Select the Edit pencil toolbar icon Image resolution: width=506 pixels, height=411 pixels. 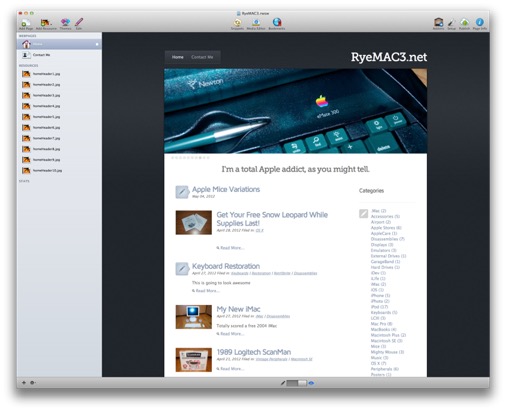79,23
